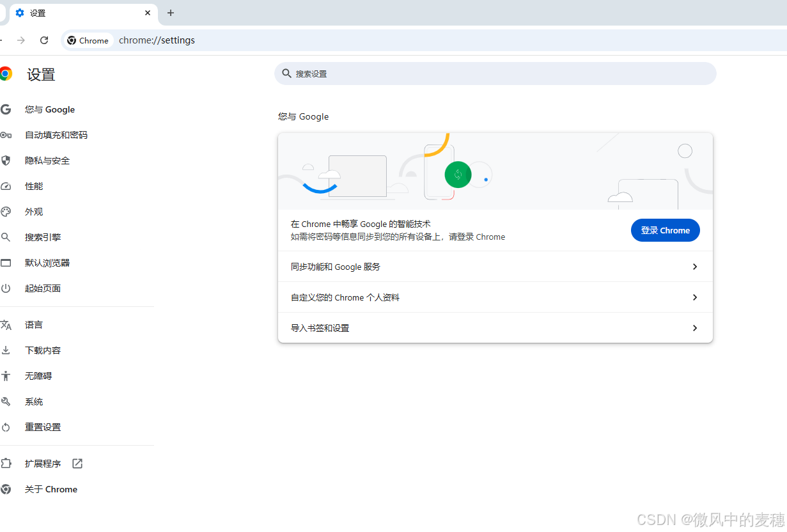
Task: Click the Chrome logo beside the 设置 heading
Action: 6,74
